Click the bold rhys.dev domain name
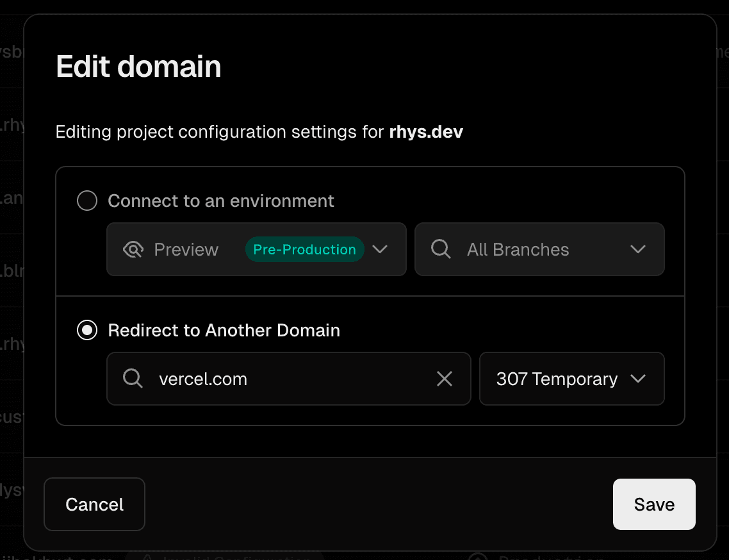The width and height of the screenshot is (729, 560). (x=425, y=131)
